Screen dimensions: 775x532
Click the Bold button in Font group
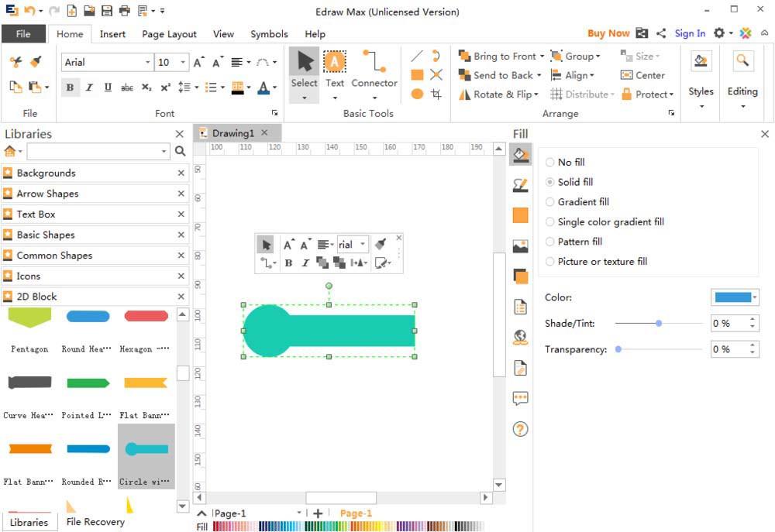[x=70, y=88]
